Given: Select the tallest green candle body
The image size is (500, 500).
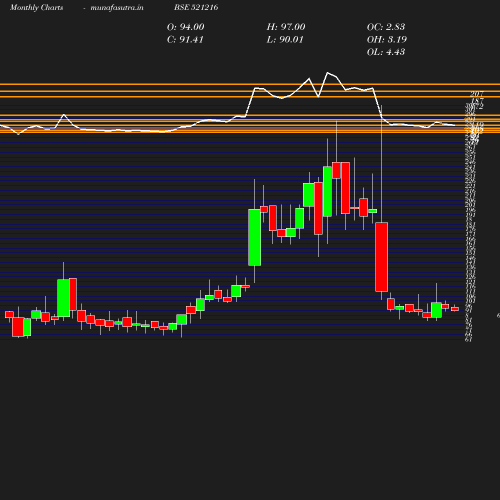Looking at the screenshot, I should coord(255,237).
